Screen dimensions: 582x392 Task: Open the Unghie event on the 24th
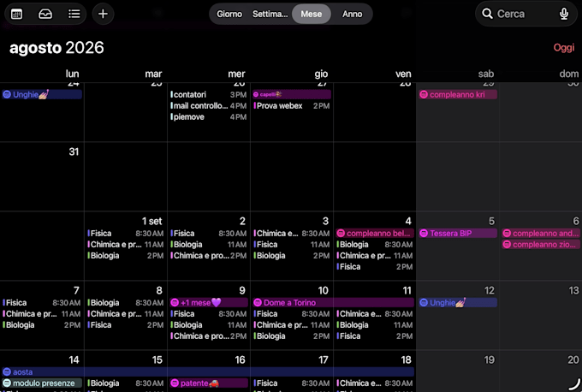[x=42, y=95]
